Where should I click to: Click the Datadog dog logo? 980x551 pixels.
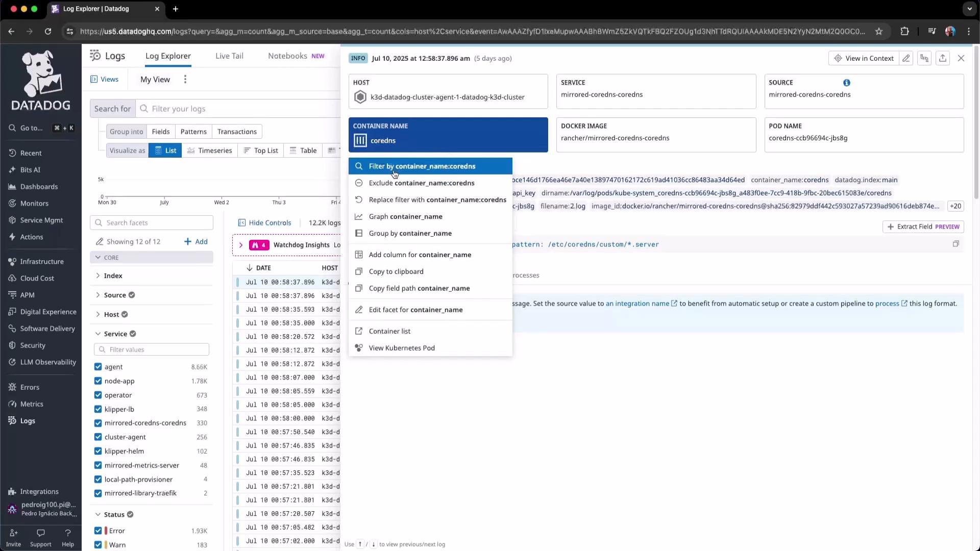point(40,80)
